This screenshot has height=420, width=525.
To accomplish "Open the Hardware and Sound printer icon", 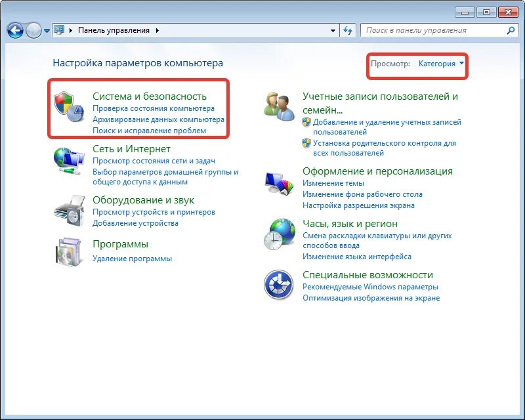I will point(70,211).
